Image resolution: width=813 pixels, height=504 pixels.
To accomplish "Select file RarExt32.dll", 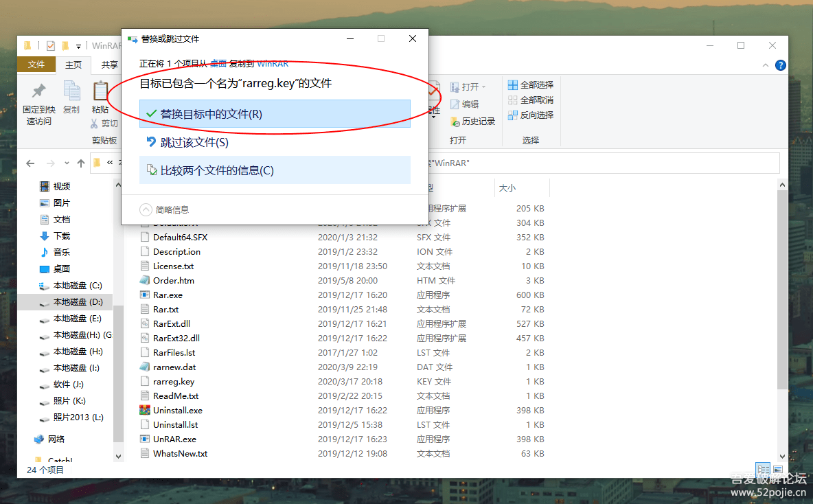I will coord(176,338).
